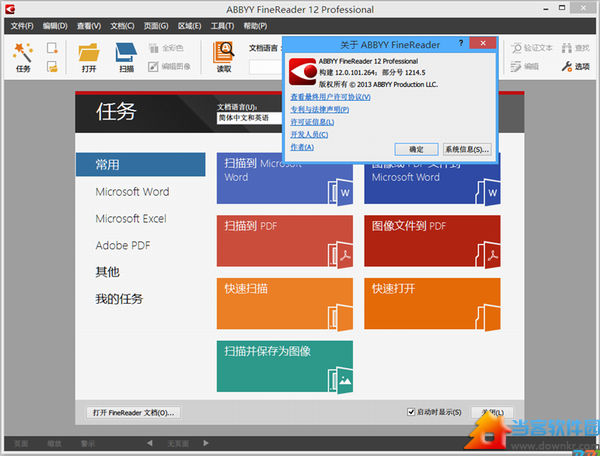Maximize the FineReader main window
This screenshot has height=456, width=600.
tap(562, 8)
